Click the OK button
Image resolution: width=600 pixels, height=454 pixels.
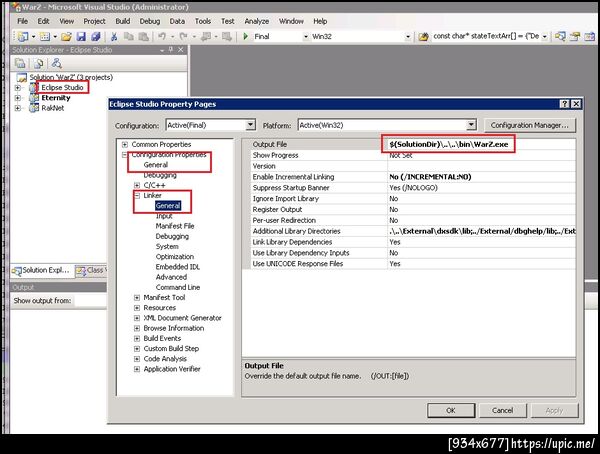pyautogui.click(x=451, y=410)
